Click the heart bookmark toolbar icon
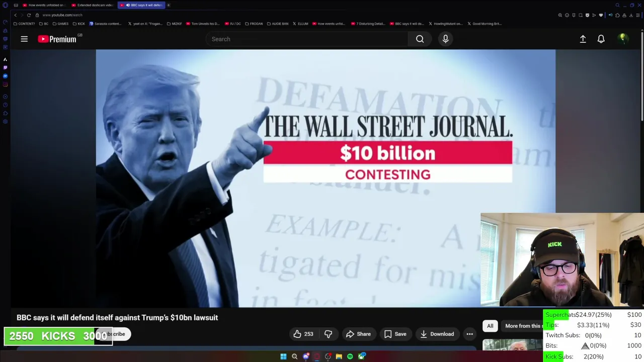 [x=601, y=15]
